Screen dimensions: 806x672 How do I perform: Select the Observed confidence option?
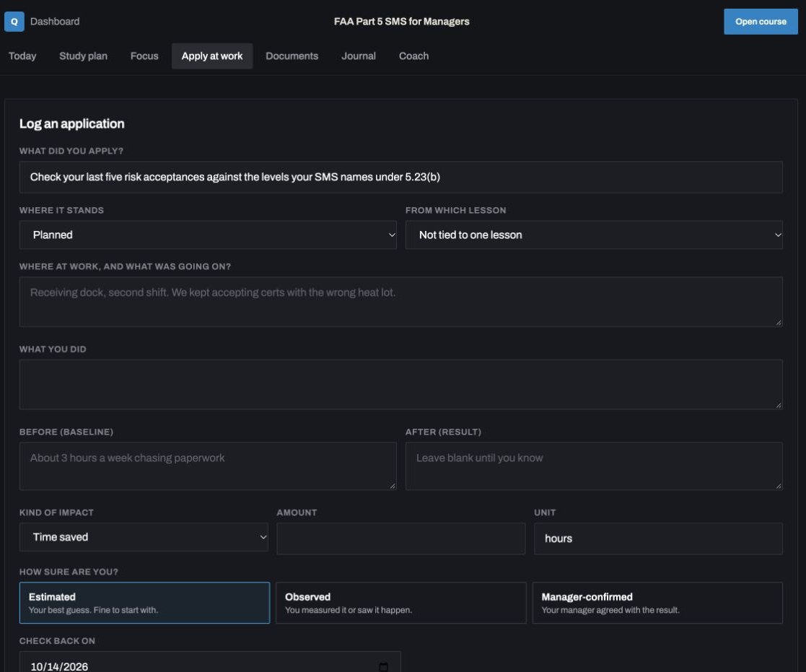coord(401,603)
